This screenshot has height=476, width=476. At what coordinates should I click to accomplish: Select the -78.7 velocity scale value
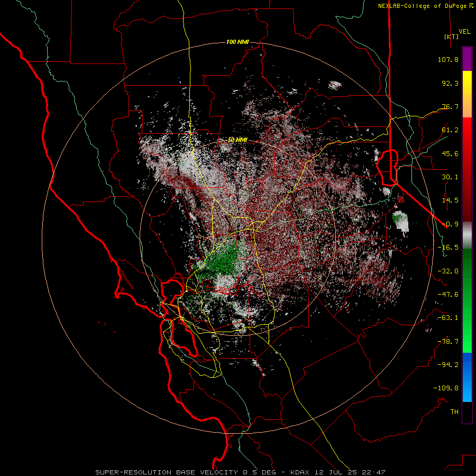pyautogui.click(x=448, y=342)
